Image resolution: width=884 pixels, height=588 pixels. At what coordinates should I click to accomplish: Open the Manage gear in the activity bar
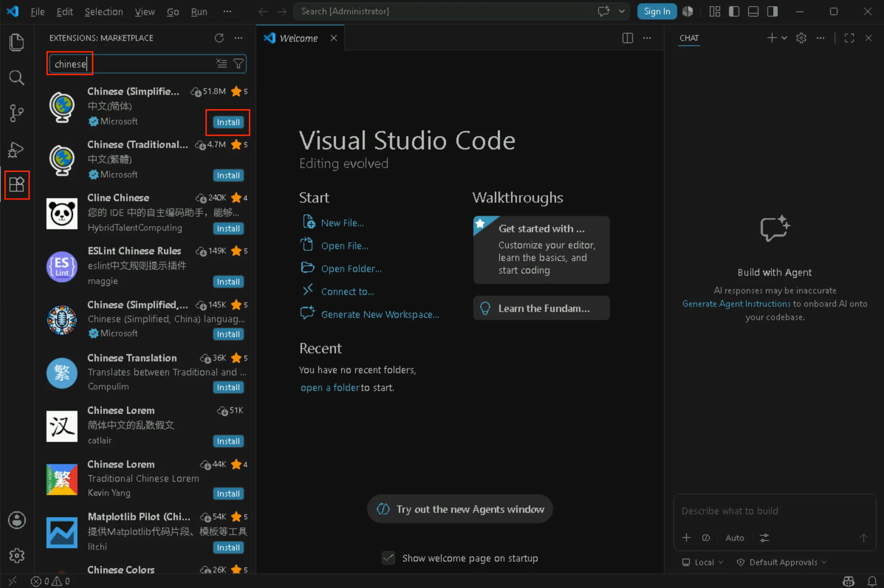pyautogui.click(x=17, y=555)
